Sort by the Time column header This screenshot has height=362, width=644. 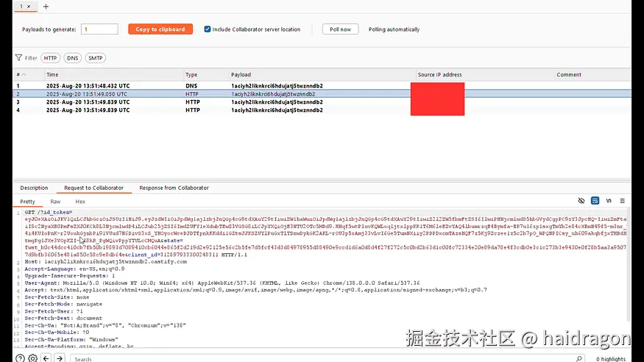click(114, 75)
